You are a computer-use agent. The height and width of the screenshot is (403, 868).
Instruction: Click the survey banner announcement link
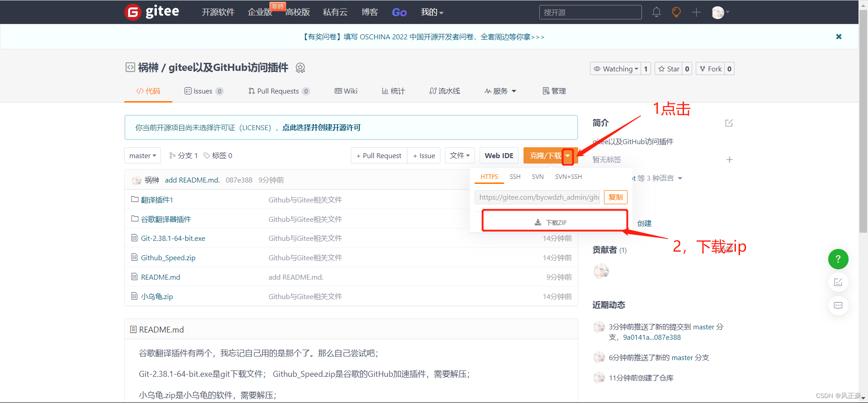pyautogui.click(x=423, y=37)
